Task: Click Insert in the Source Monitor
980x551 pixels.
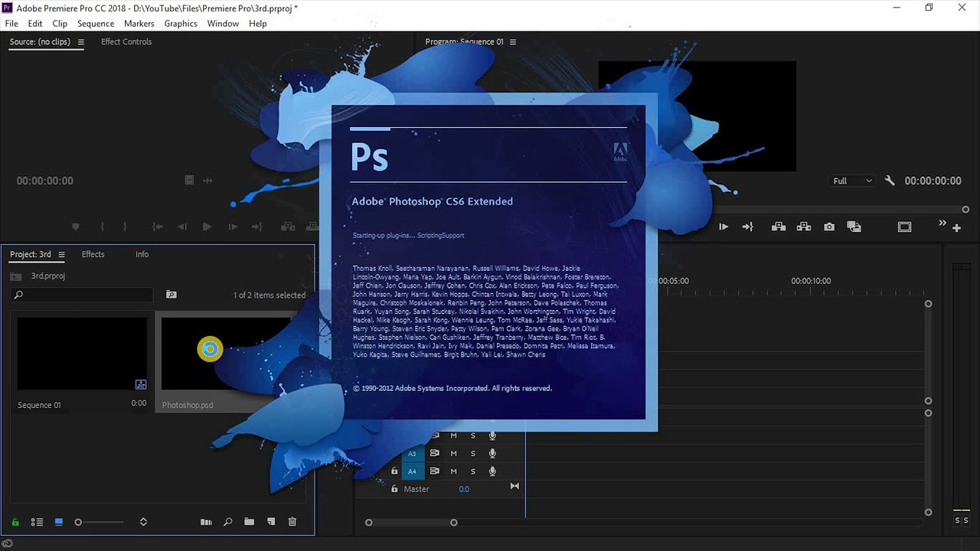Action: tap(288, 227)
